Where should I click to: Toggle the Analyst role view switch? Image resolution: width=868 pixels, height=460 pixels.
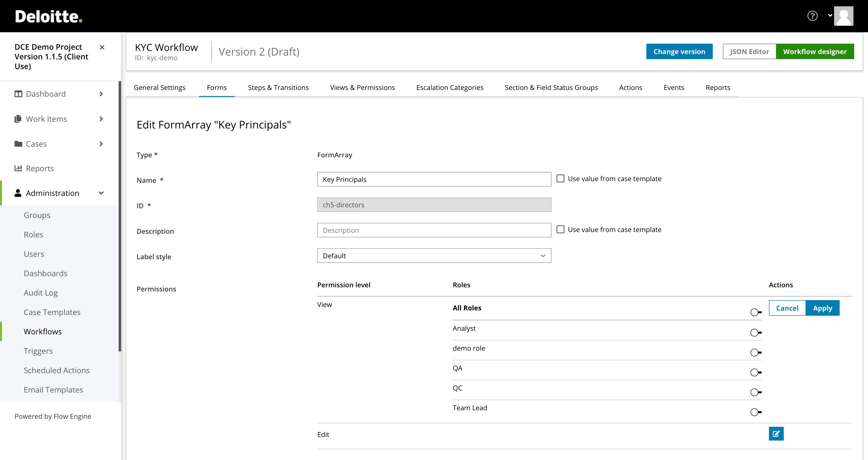[x=755, y=332]
